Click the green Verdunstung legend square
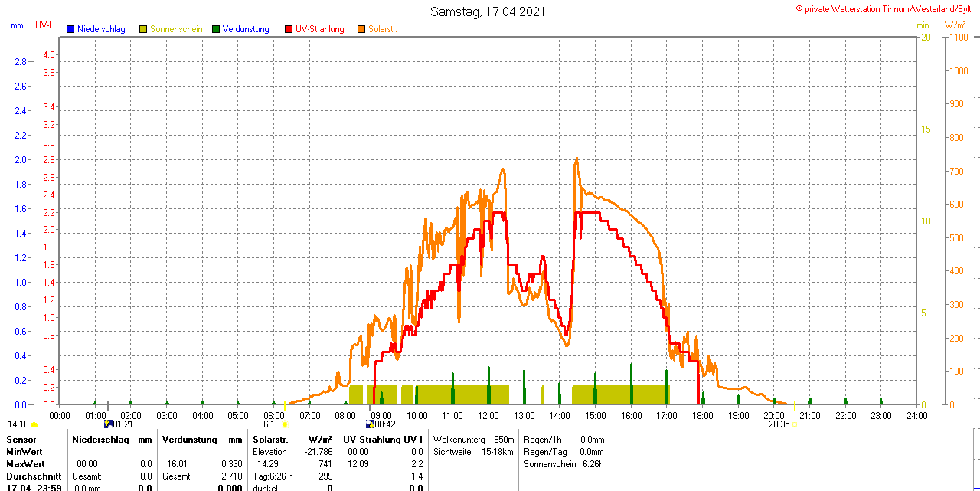Screen dimensions: 980x491 click(x=216, y=29)
